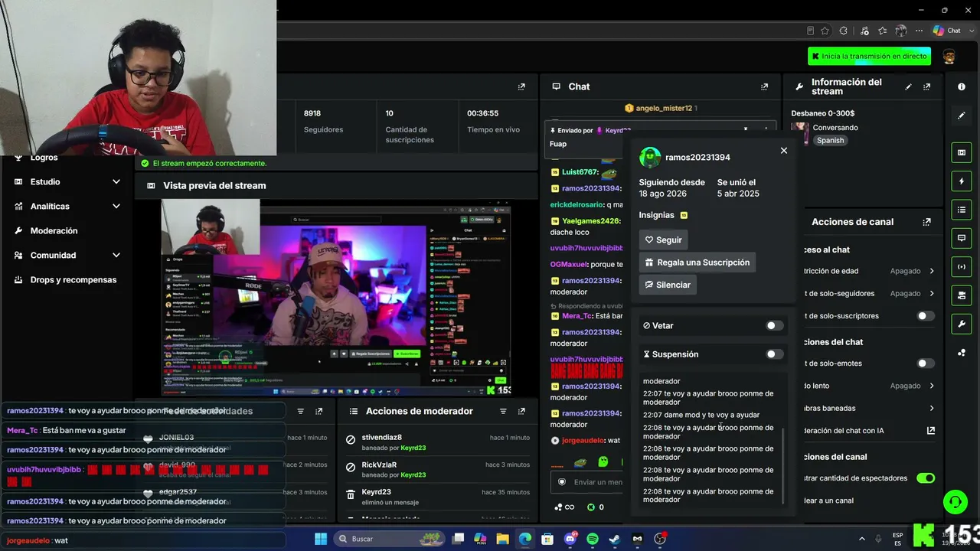Open File Explorer from the taskbar
Viewport: 980px width, 551px height.
[503, 539]
